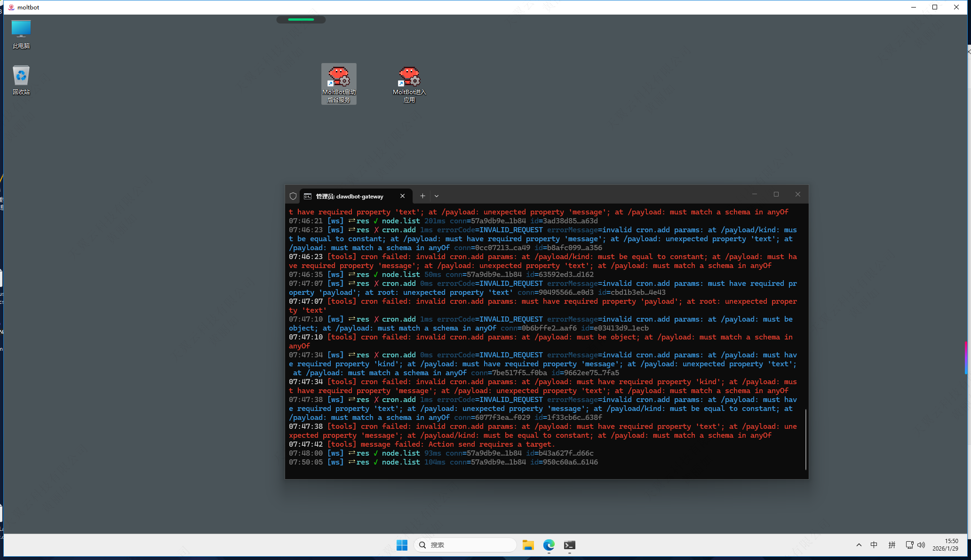The width and height of the screenshot is (971, 560).
Task: Click the shield icon in terminal title bar
Action: 293,196
